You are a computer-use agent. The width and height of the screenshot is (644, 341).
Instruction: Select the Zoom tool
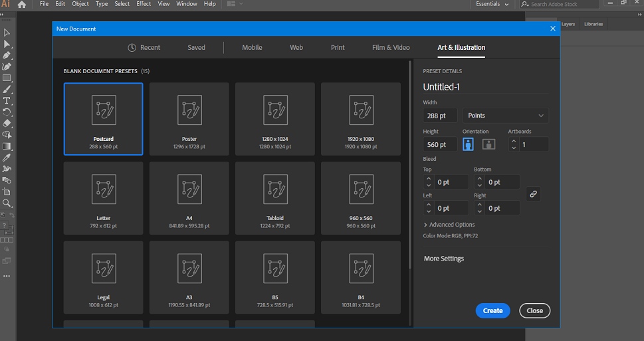tap(7, 203)
